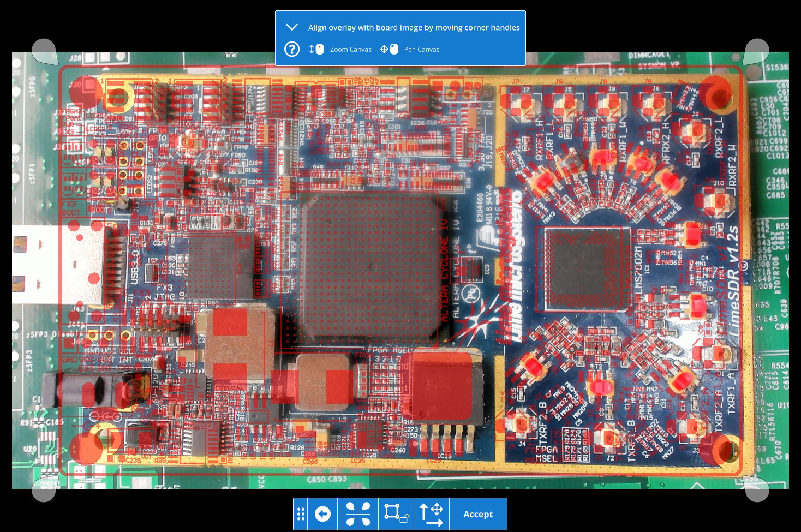Select the top-right corner alignment handle
Viewport: 801px width, 532px height.
tap(756, 52)
